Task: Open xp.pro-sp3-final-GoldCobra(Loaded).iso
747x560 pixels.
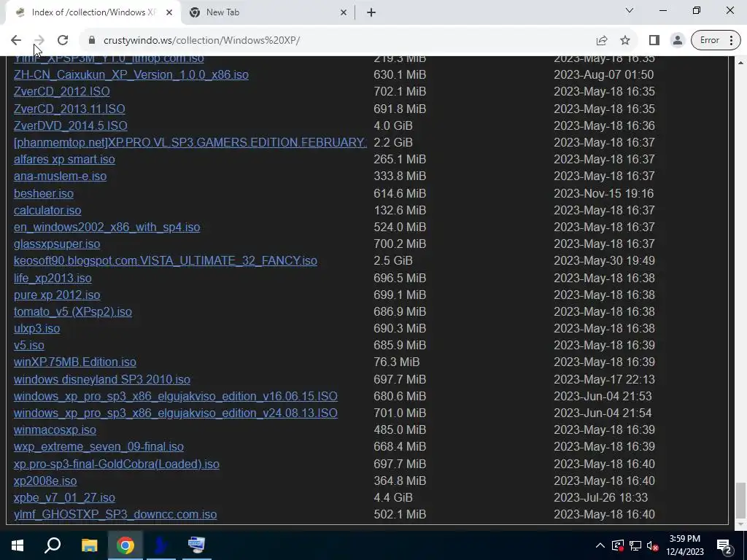Action: (116, 464)
